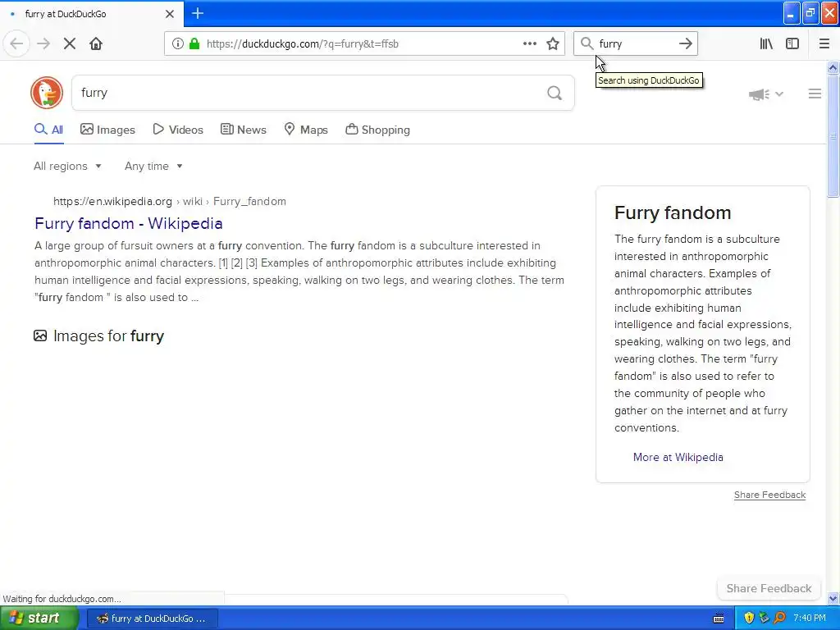The image size is (840, 630).
Task: Stop the page from loading
Action: (x=70, y=43)
